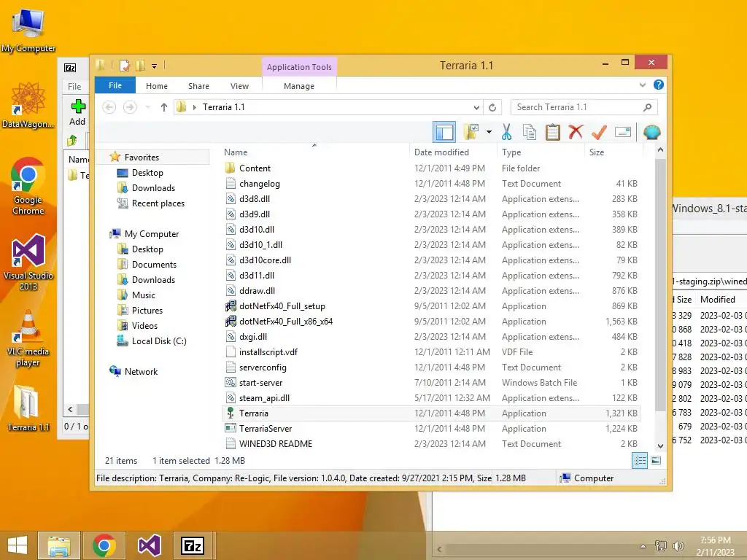Click the vertical scrollbar down arrow

pos(660,446)
